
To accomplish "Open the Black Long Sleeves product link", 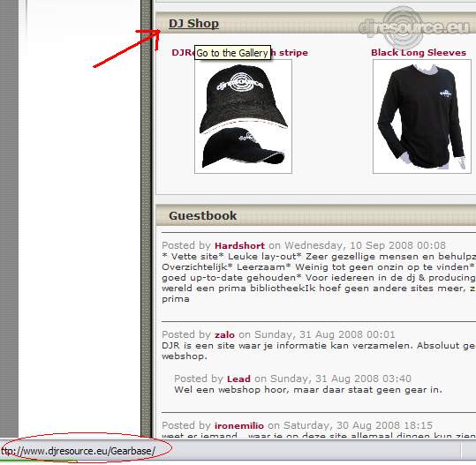I will pos(419,52).
